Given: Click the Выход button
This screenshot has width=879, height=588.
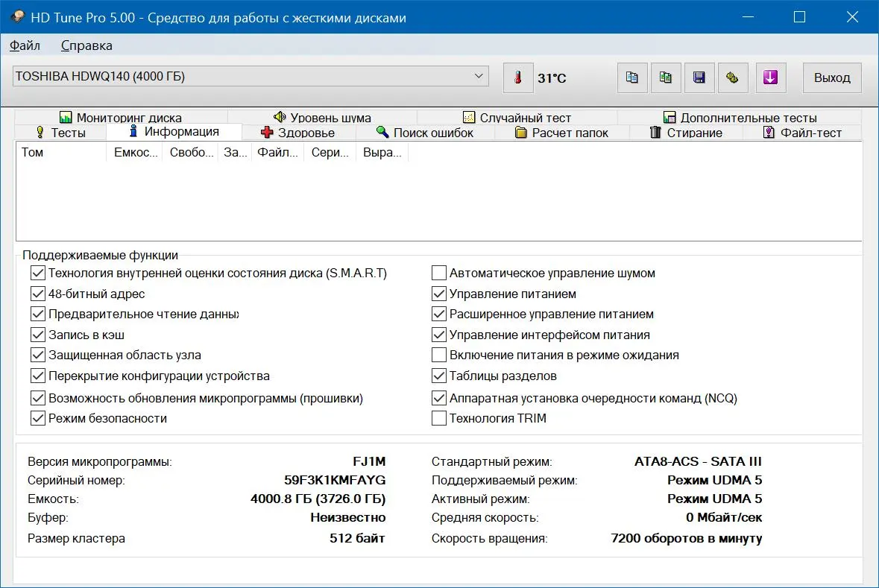Looking at the screenshot, I should pos(832,78).
